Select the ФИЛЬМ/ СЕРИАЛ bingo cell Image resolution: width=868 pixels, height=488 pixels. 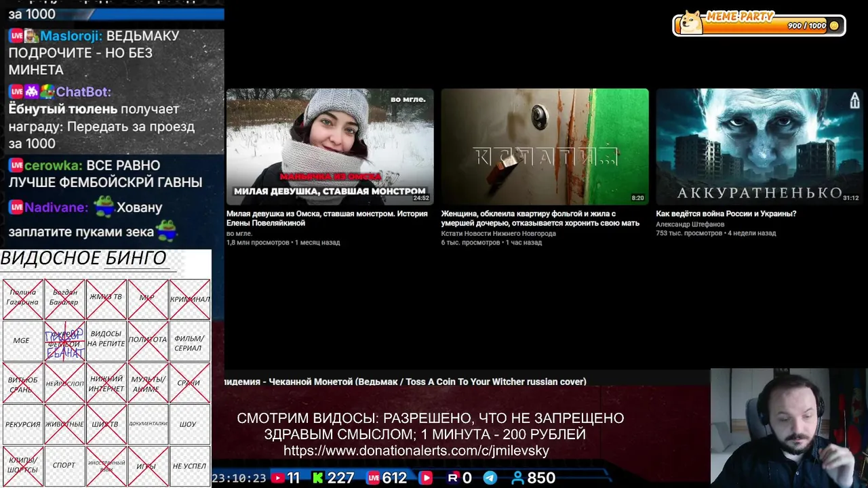click(x=189, y=340)
